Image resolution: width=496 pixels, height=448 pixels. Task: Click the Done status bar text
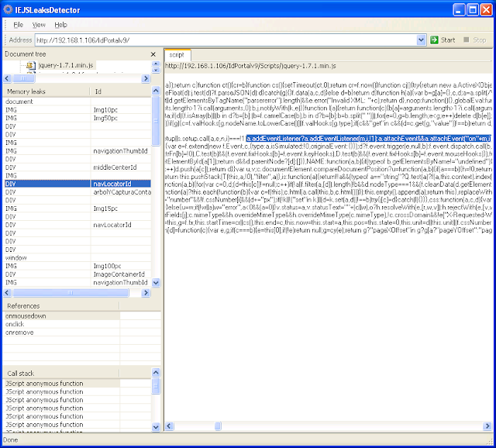tap(10, 440)
